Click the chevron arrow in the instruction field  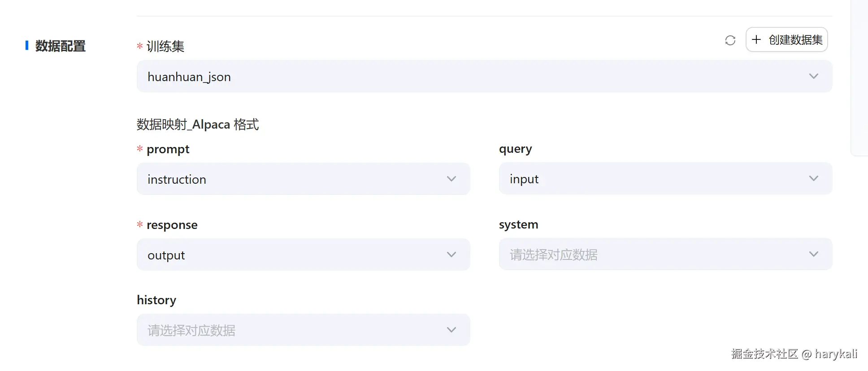click(x=451, y=179)
